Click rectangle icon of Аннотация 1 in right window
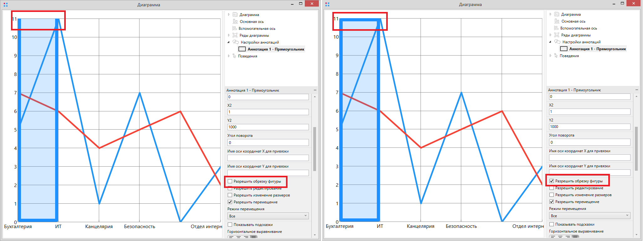The image size is (644, 241). pos(563,49)
